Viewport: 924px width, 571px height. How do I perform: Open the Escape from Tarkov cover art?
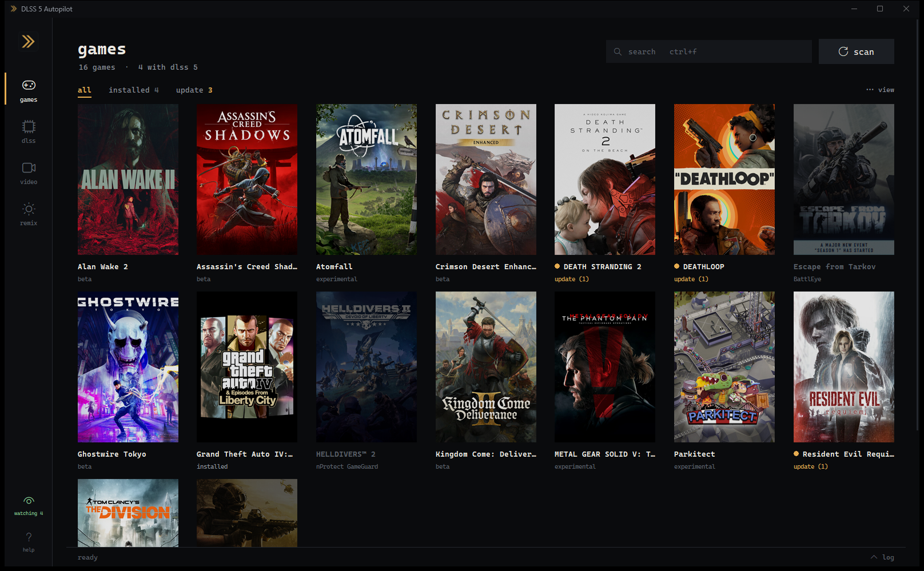click(844, 179)
